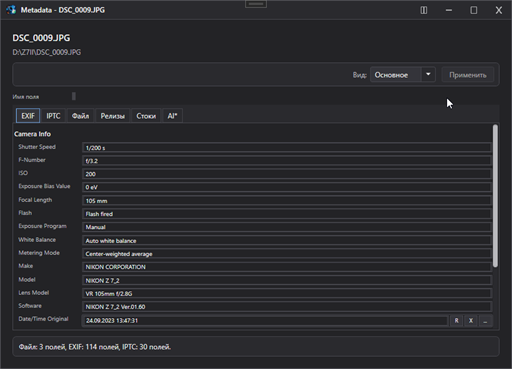Click the field count status bar text
The image size is (512, 369).
pos(95,347)
